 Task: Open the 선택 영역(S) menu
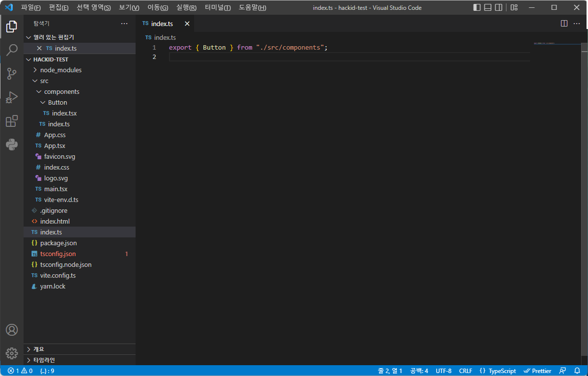click(94, 7)
